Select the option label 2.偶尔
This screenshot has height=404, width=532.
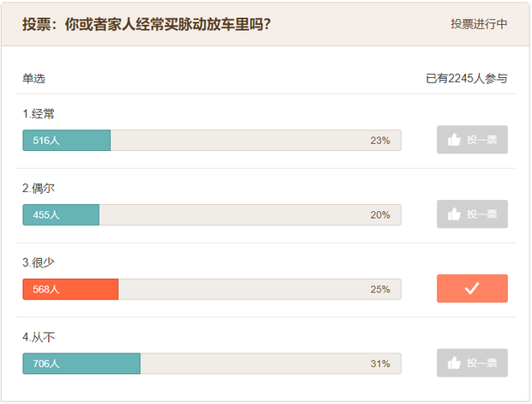tap(39, 188)
